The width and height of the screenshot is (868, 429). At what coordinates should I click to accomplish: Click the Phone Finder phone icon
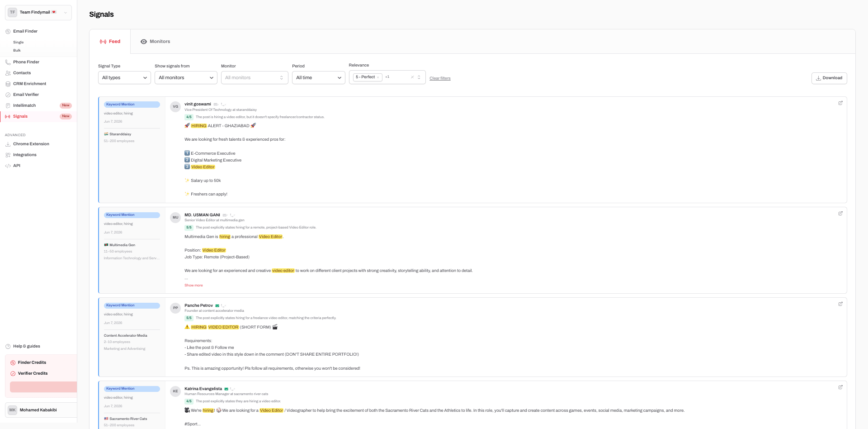pos(8,62)
